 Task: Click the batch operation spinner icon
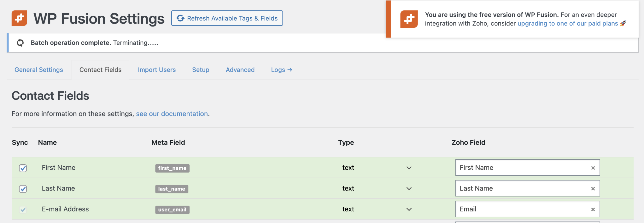(20, 43)
